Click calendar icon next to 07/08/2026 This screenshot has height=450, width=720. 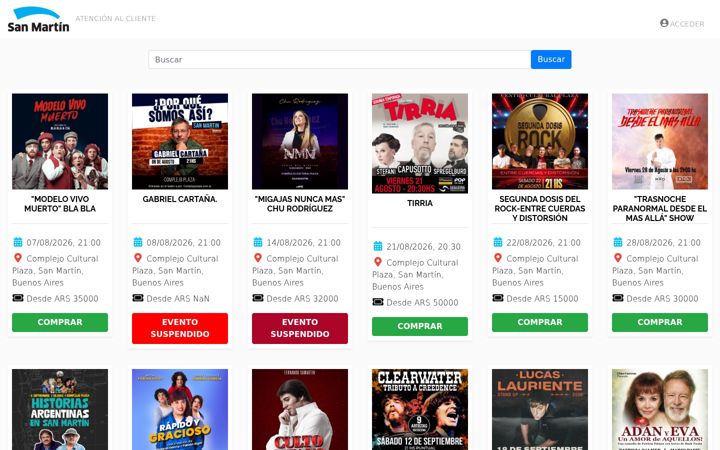18,242
